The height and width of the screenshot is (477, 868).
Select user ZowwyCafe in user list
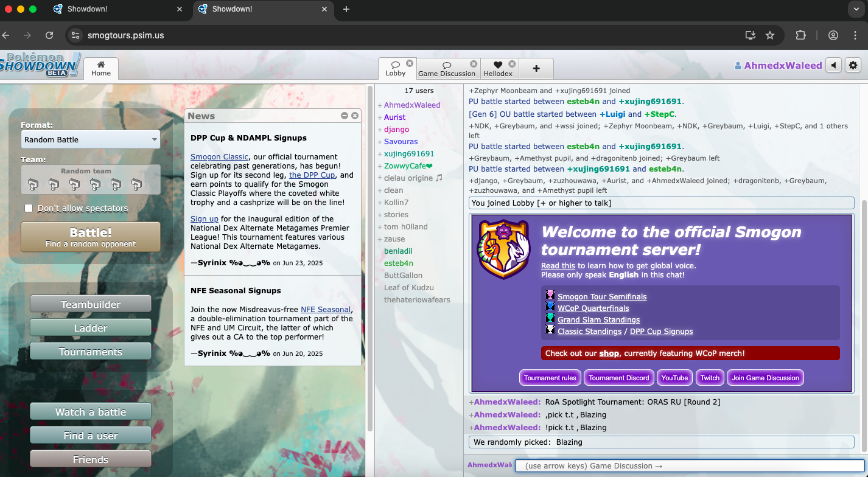click(x=408, y=166)
